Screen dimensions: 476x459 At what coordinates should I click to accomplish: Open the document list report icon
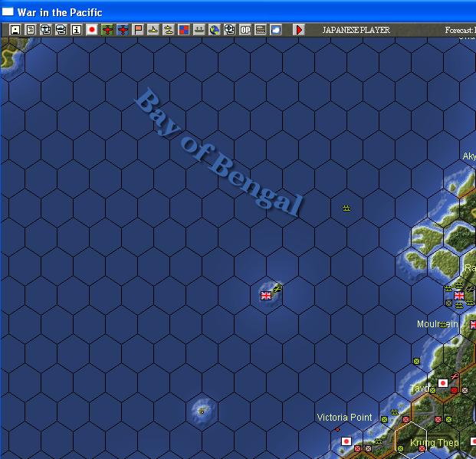point(31,30)
